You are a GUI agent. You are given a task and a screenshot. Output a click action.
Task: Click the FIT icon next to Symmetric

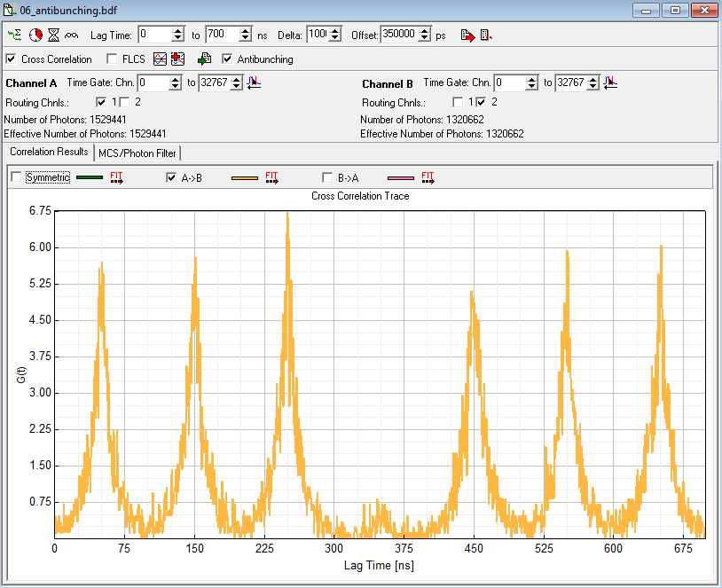tap(116, 177)
